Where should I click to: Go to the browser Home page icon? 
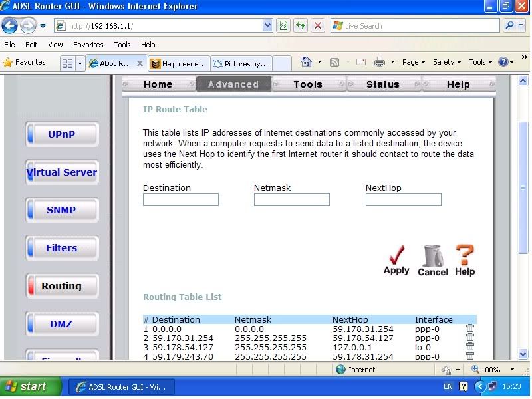[307, 62]
